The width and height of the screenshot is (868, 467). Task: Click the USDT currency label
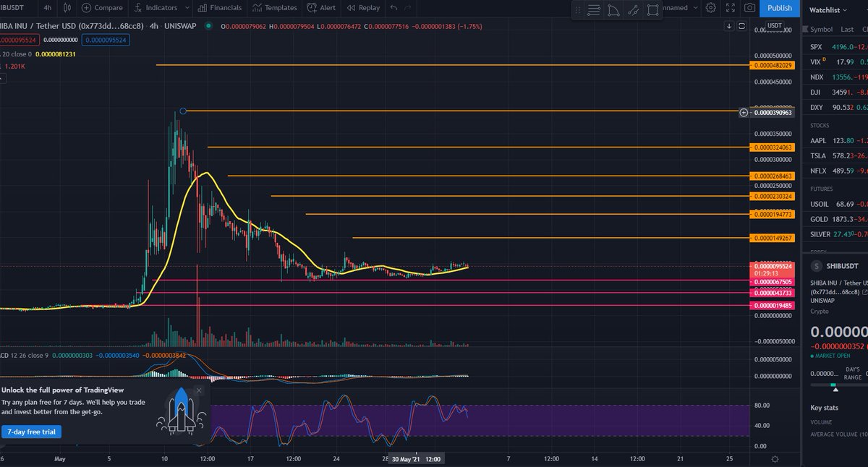[775, 25]
